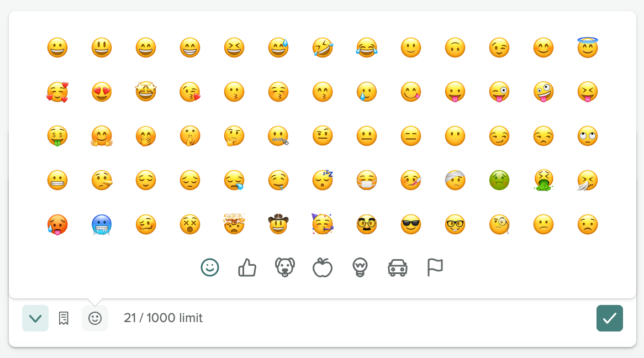Choose the heart-eyes emoji
The width and height of the screenshot is (644, 358).
click(102, 92)
